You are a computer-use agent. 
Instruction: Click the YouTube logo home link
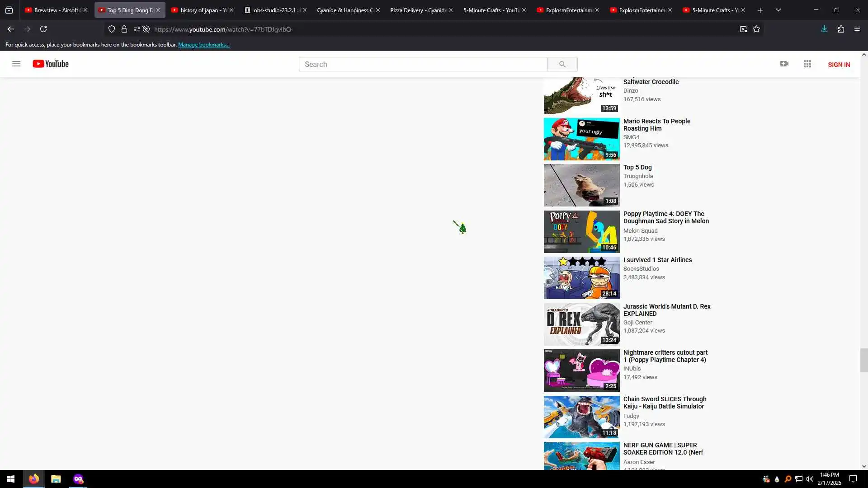tap(51, 64)
